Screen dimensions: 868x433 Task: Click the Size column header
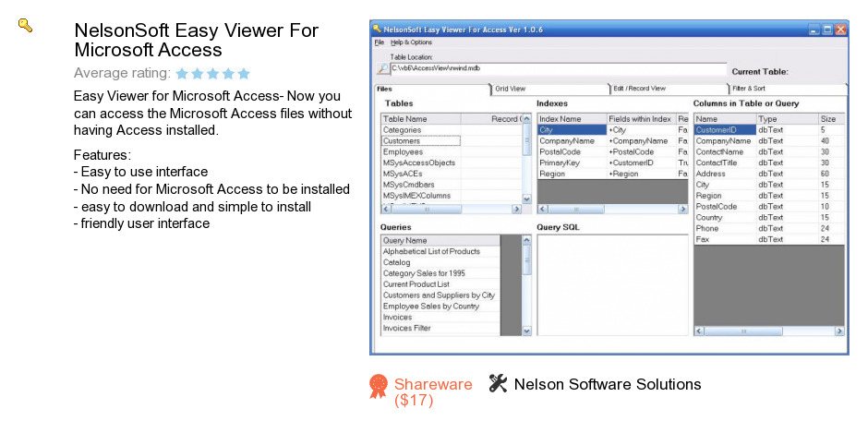pyautogui.click(x=831, y=119)
